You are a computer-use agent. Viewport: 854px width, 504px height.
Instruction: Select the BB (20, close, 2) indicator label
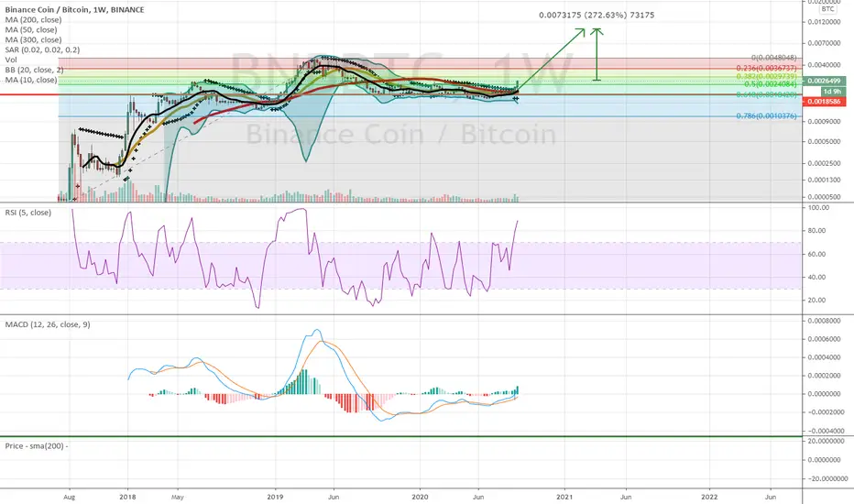34,70
